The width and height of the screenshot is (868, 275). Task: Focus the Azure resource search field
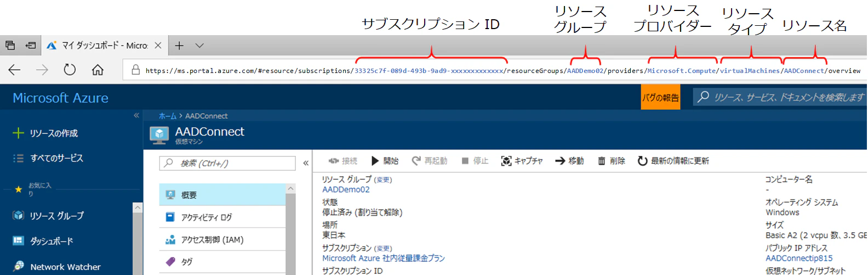pos(780,97)
